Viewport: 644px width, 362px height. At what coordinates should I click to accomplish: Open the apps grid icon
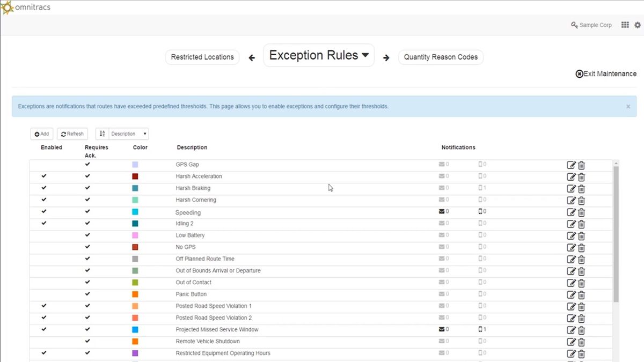click(x=625, y=25)
